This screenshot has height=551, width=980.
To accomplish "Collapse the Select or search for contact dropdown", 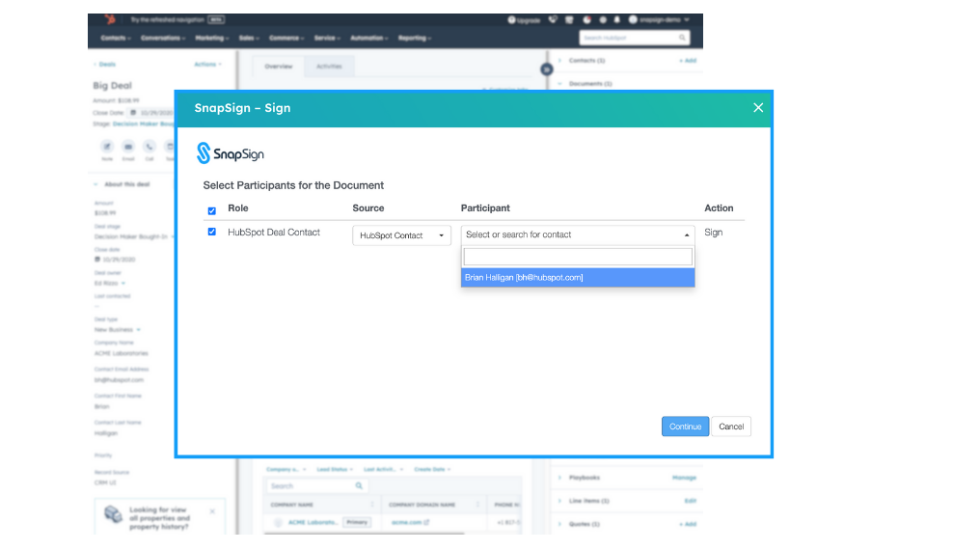I will [x=578, y=234].
